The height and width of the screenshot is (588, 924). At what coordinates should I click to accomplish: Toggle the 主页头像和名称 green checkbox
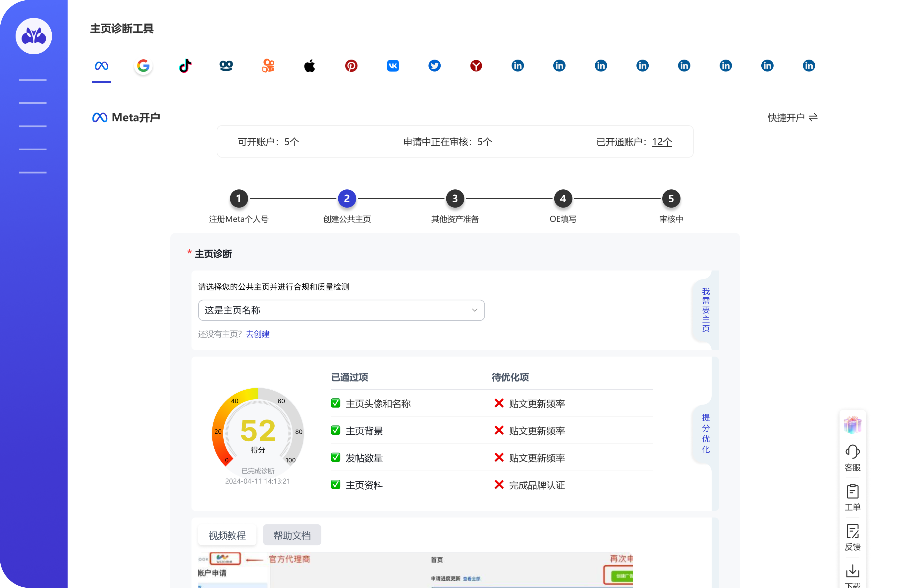pos(335,403)
